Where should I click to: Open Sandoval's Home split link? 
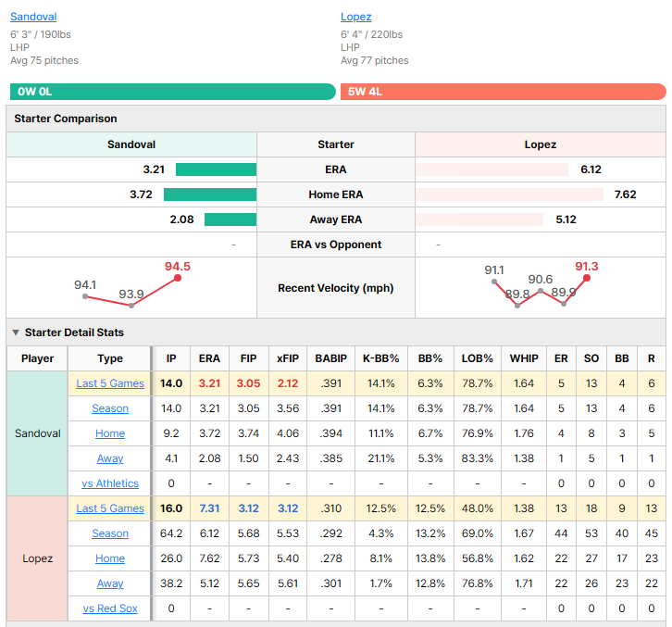[110, 433]
